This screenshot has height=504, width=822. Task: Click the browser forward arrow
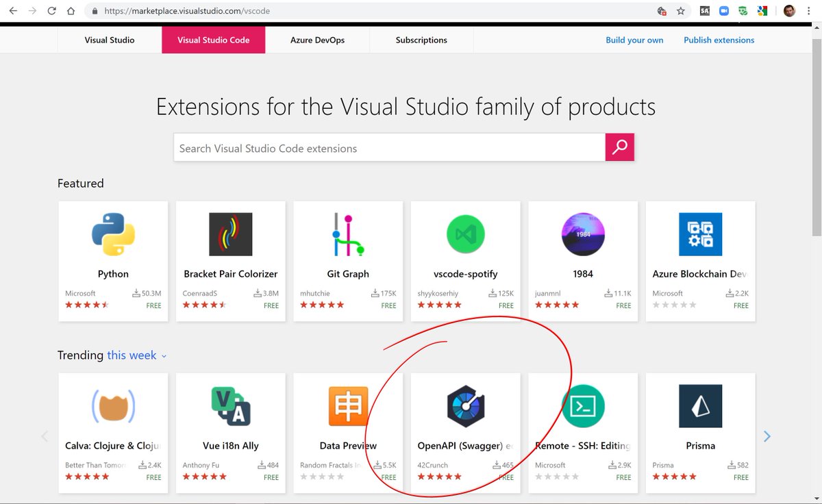[32, 11]
